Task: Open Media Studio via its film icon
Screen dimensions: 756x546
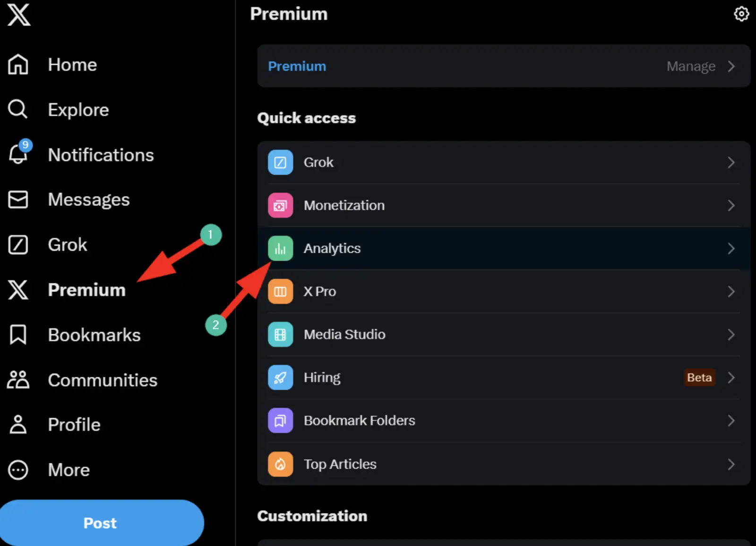Action: pos(280,334)
